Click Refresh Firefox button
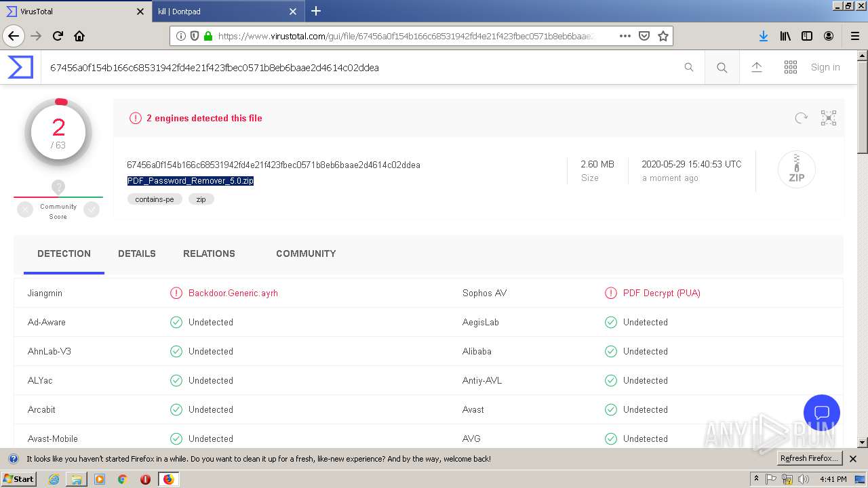Screen dimensions: 868x488 pyautogui.click(x=809, y=458)
